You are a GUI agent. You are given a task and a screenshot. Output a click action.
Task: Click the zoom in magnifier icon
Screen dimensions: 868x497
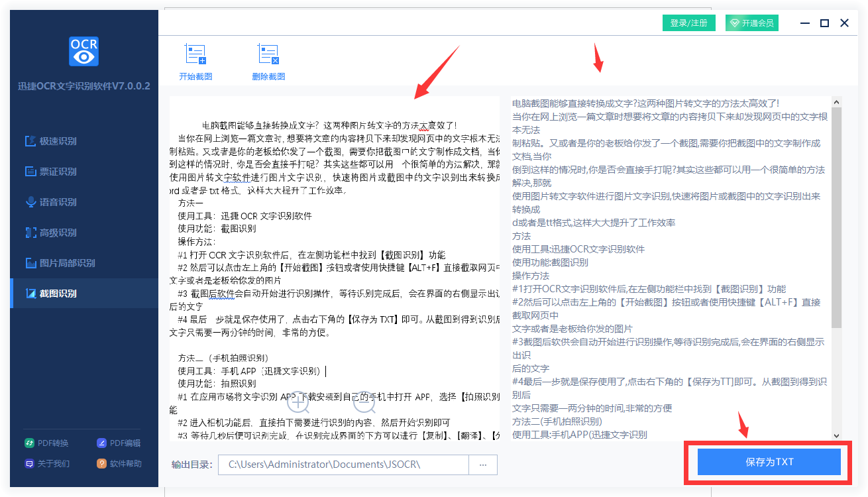click(x=299, y=402)
